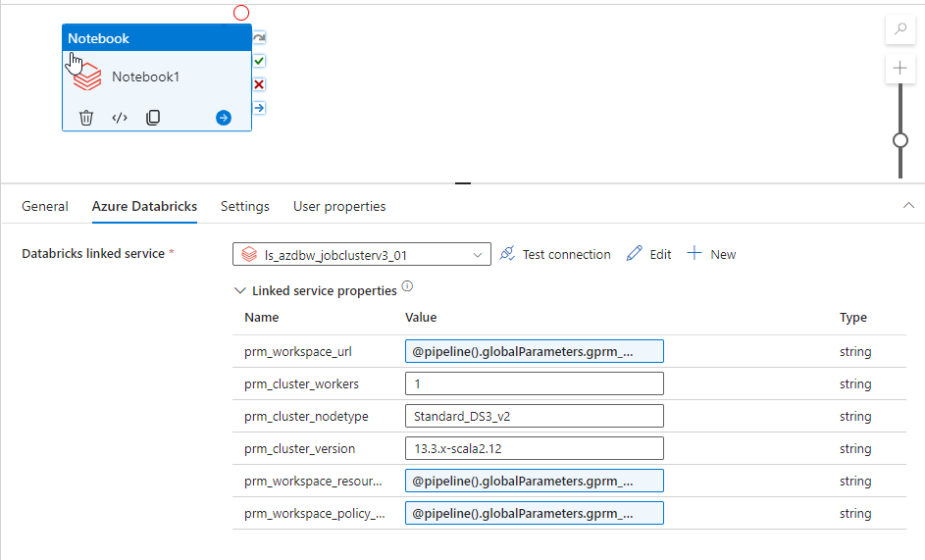Click the Test connection button text

coord(566,254)
